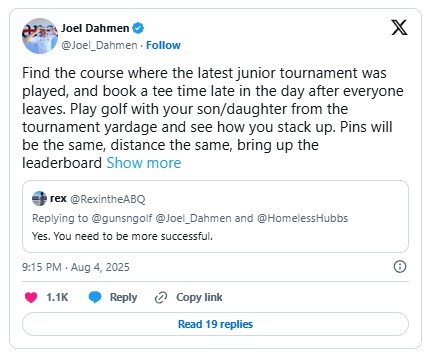
Task: Click the blue reply bubble icon
Action: 95,297
